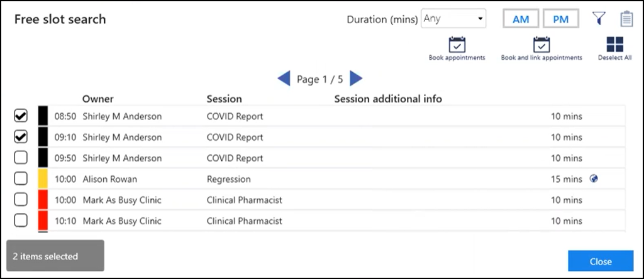Click the Book and link appointments icon

(541, 45)
